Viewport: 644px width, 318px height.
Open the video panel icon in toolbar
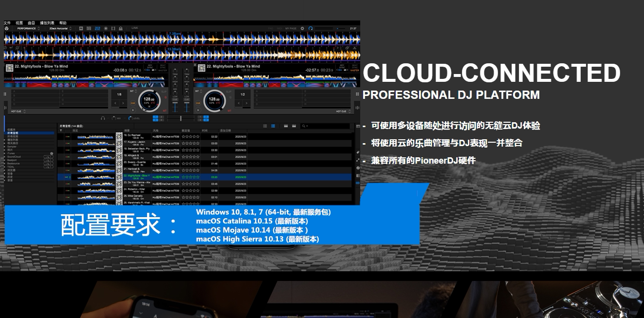tap(113, 28)
